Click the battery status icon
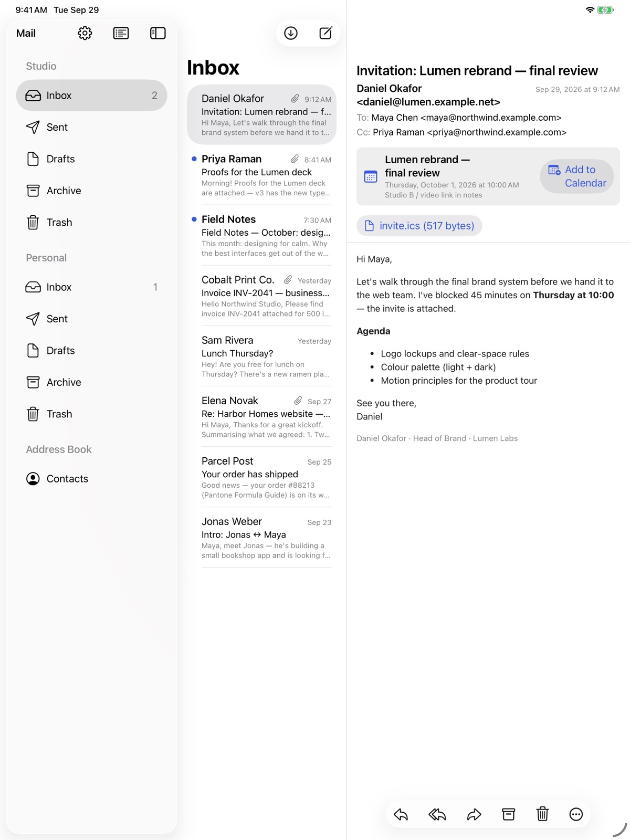This screenshot has height=840, width=630. pyautogui.click(x=605, y=10)
